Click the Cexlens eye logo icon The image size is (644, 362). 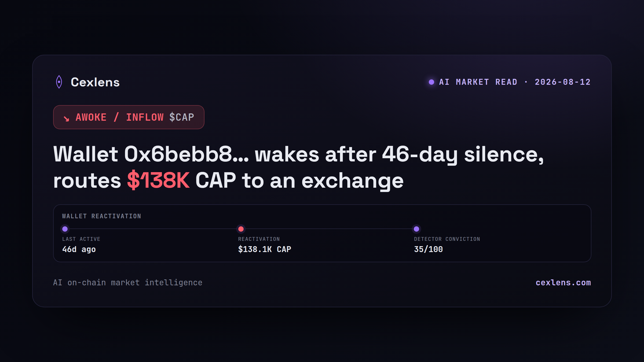[59, 82]
